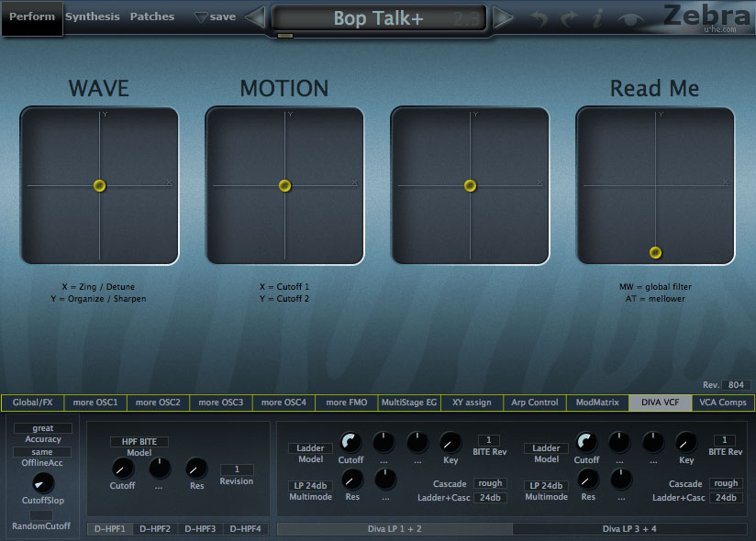The width and height of the screenshot is (756, 541).
Task: Open the XY assign tab
Action: point(472,403)
